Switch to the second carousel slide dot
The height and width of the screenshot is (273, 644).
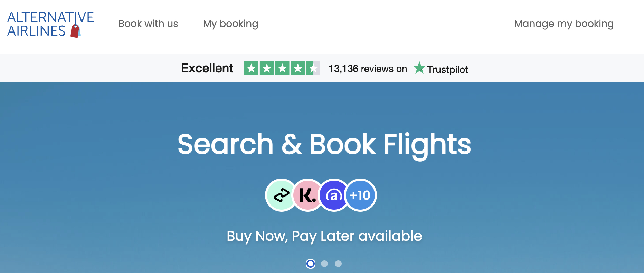point(324,264)
